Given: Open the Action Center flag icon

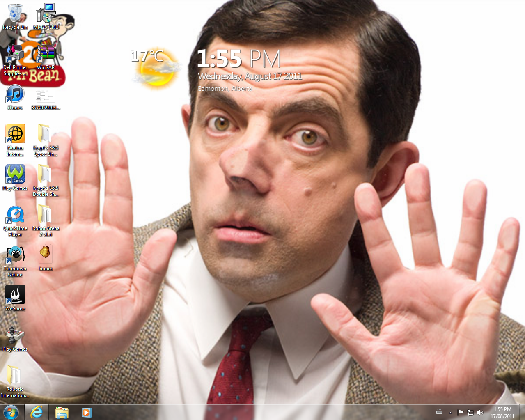Looking at the screenshot, I should click(460, 412).
